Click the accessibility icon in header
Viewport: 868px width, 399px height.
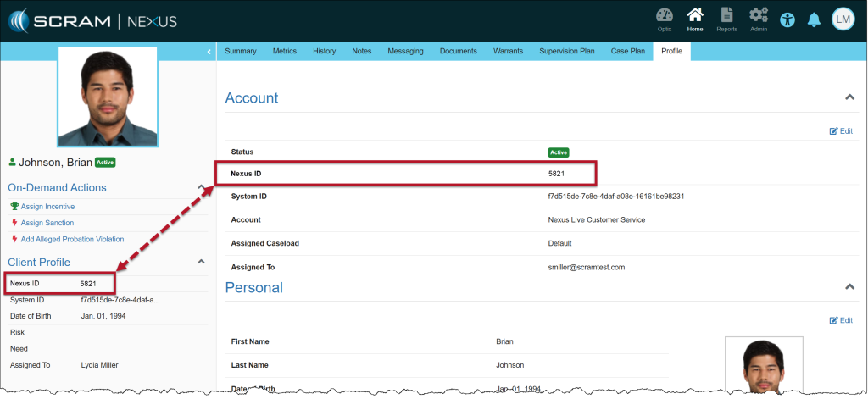tap(788, 19)
